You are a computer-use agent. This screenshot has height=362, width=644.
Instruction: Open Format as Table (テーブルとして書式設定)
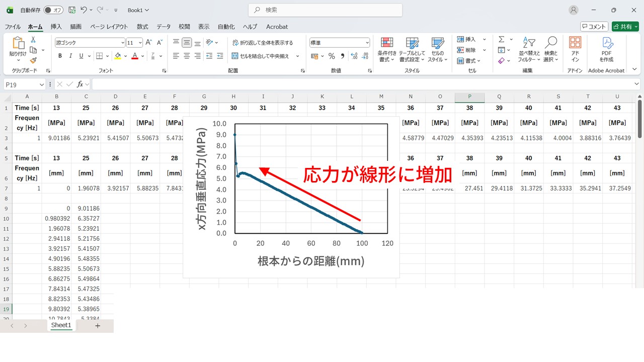(x=412, y=49)
